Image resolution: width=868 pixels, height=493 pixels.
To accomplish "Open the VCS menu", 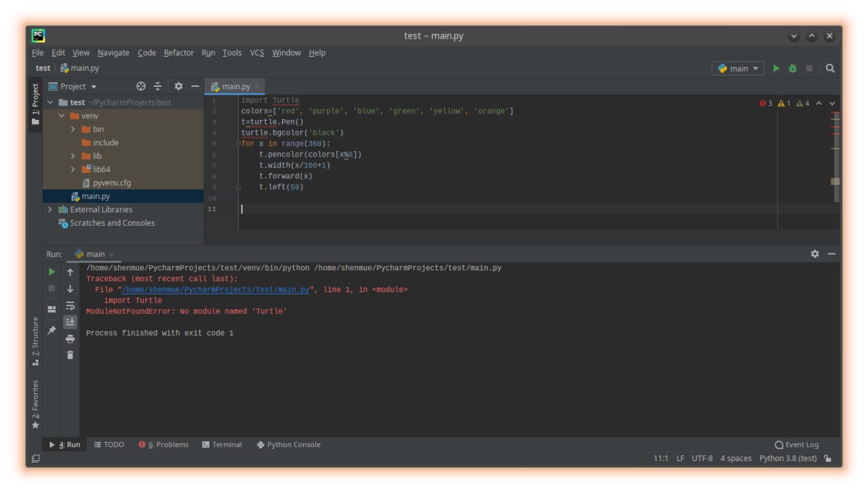I will point(257,53).
